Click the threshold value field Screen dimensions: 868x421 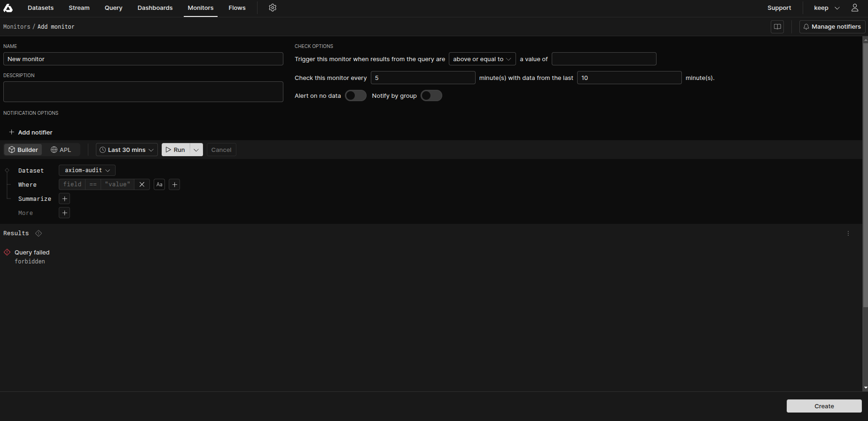click(x=604, y=59)
